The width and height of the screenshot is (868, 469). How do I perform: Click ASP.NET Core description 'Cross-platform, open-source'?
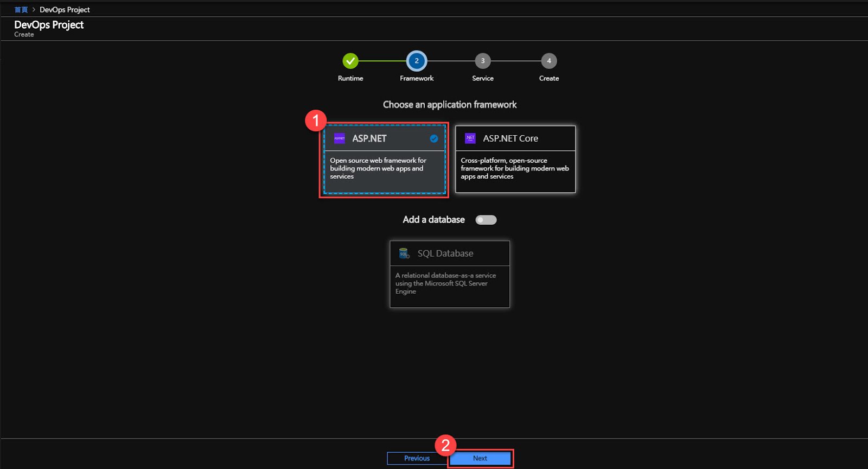(515, 168)
